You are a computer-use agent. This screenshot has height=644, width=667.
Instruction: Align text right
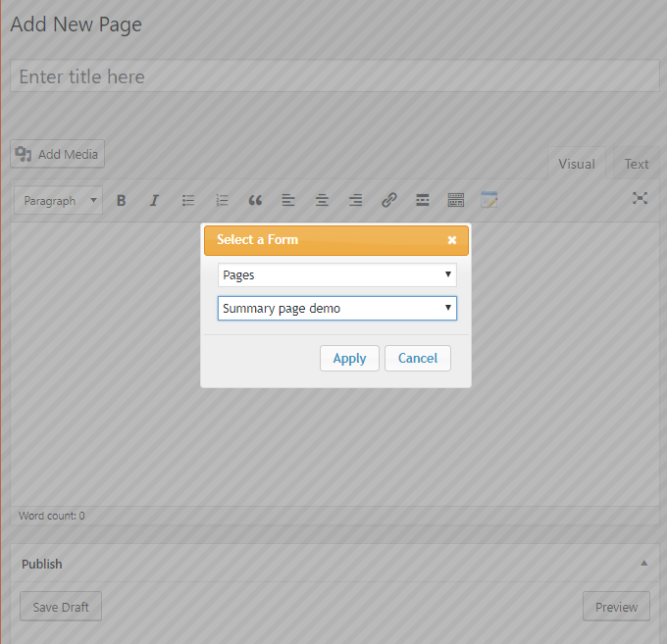click(x=356, y=200)
